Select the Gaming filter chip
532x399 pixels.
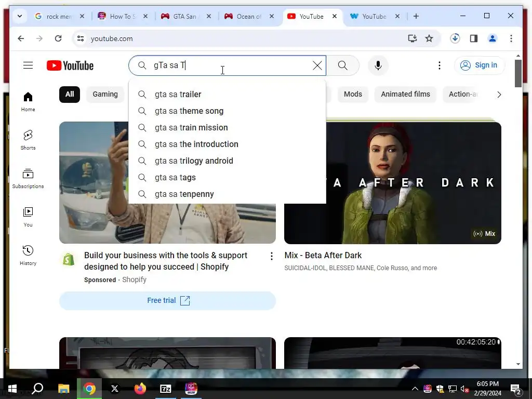(105, 95)
